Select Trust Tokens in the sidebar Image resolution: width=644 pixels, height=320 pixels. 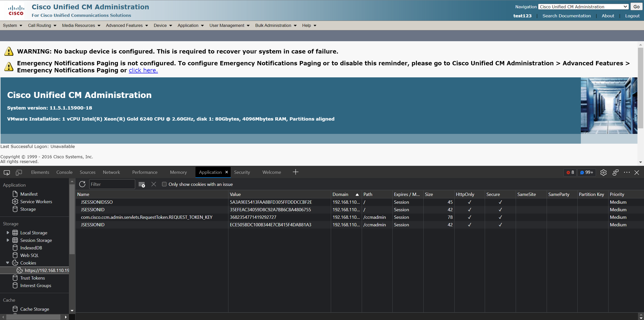(33, 278)
